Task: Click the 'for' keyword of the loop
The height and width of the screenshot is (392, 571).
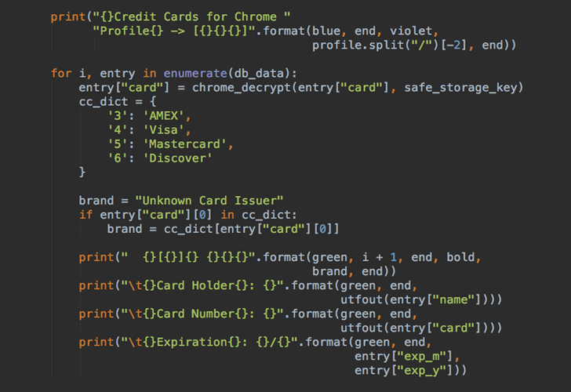Action: click(61, 73)
